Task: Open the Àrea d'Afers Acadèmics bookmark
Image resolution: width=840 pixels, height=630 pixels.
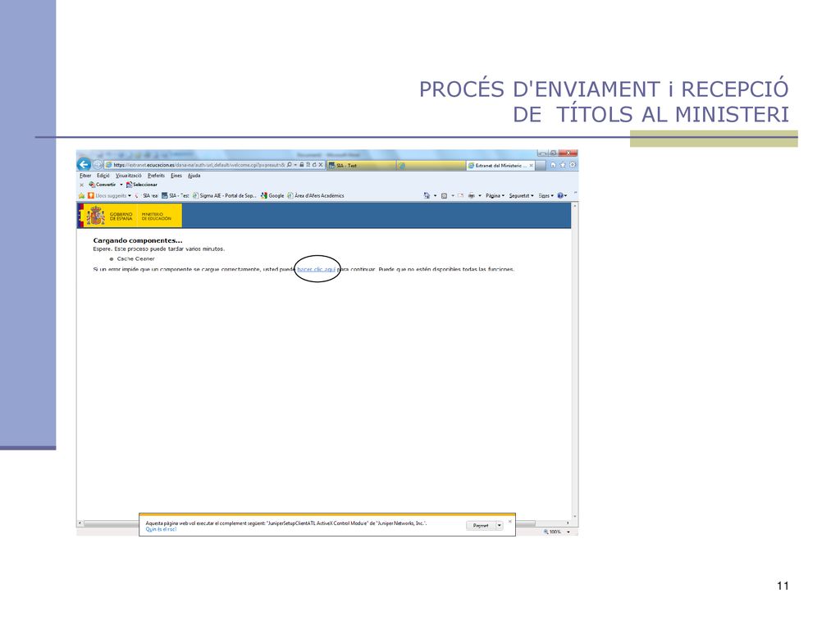Action: click(x=316, y=195)
